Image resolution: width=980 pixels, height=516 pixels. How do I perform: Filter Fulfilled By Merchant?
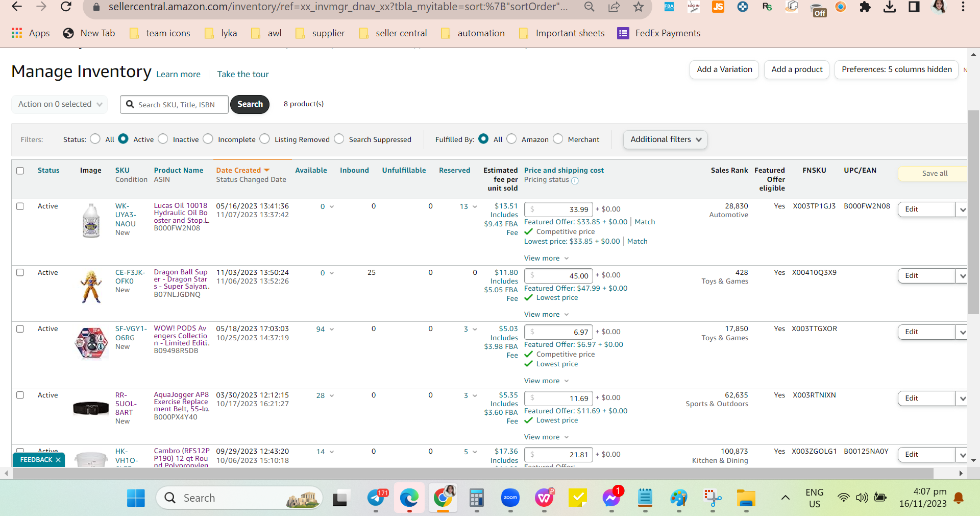point(558,139)
